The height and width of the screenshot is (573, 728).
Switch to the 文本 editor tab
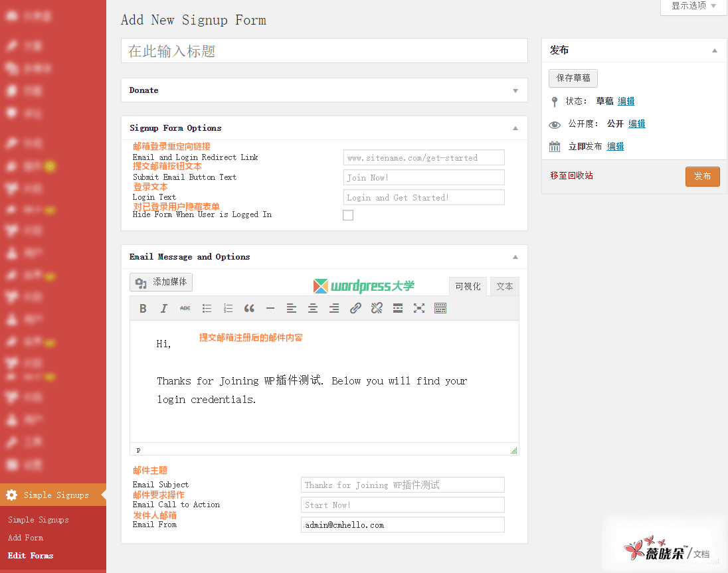[x=505, y=286]
